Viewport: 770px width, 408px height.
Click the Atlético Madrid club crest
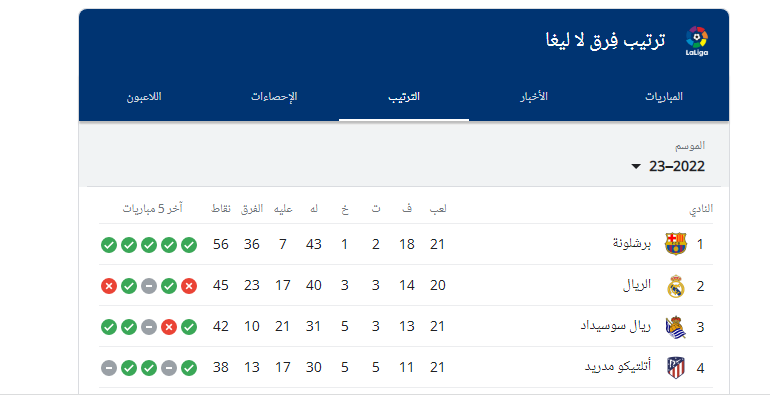pos(676,368)
